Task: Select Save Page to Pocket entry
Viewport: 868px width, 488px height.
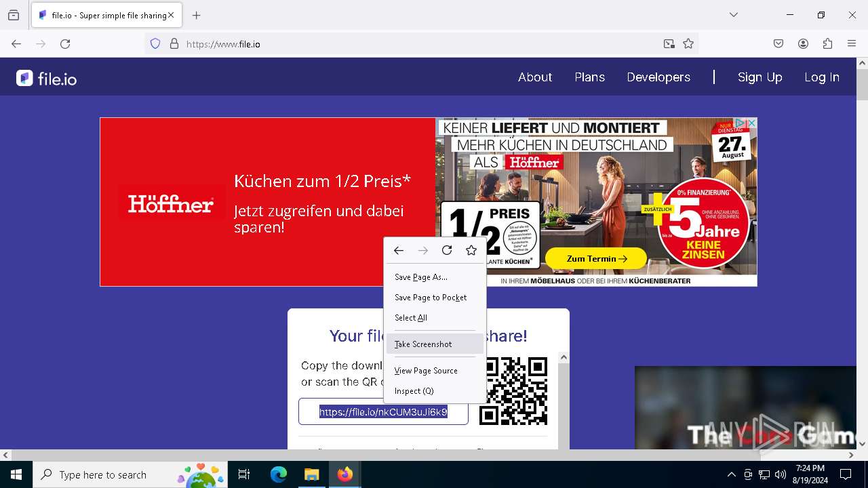Action: (435, 298)
